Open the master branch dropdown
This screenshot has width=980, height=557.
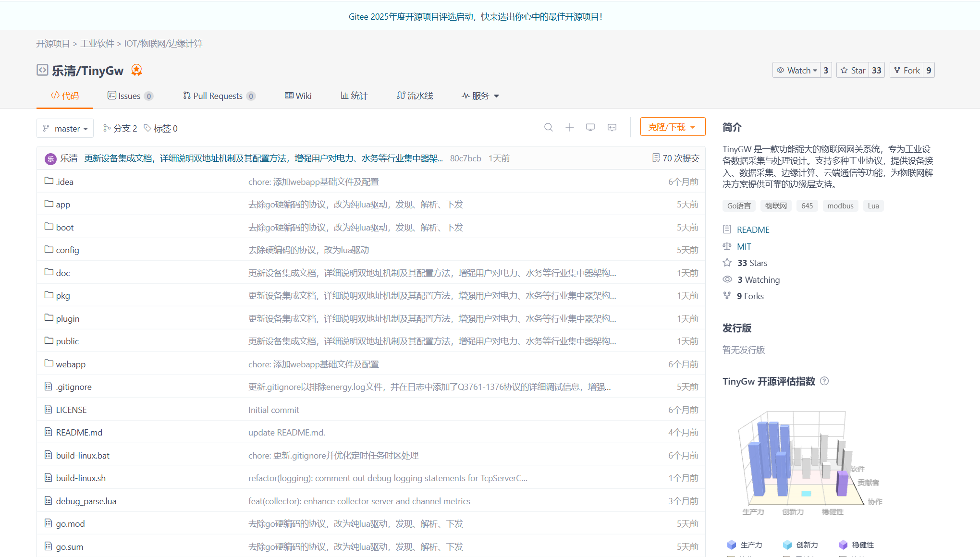click(x=65, y=128)
